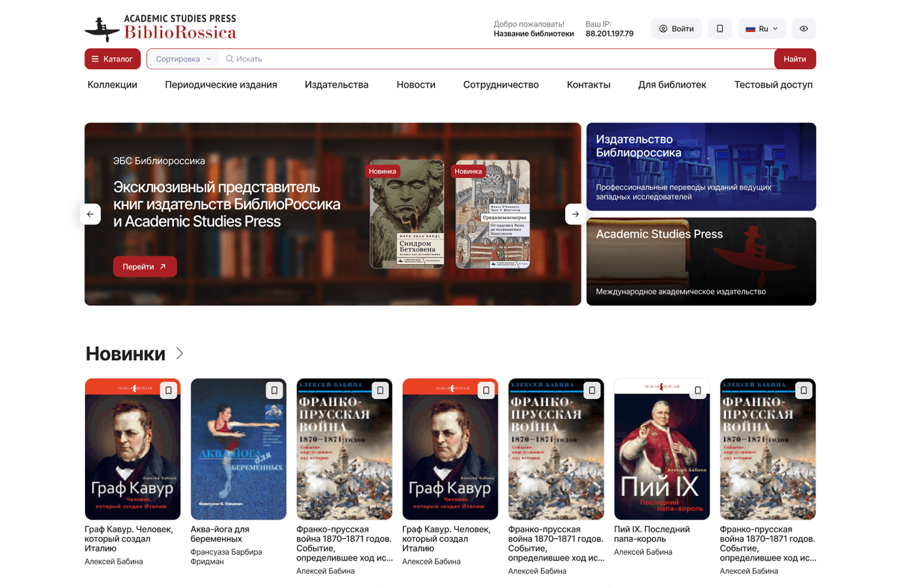This screenshot has height=588, width=902.
Task: Click the Войти login button
Action: [676, 29]
